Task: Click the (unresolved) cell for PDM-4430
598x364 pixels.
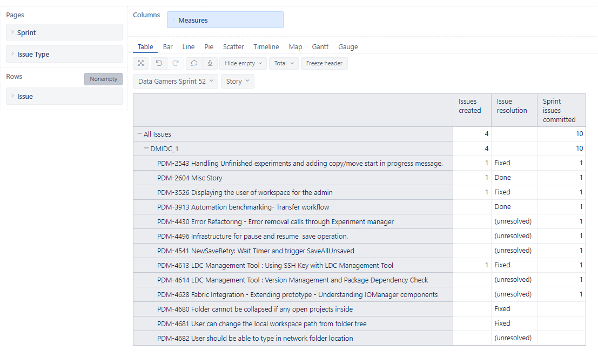Action: (x=513, y=221)
